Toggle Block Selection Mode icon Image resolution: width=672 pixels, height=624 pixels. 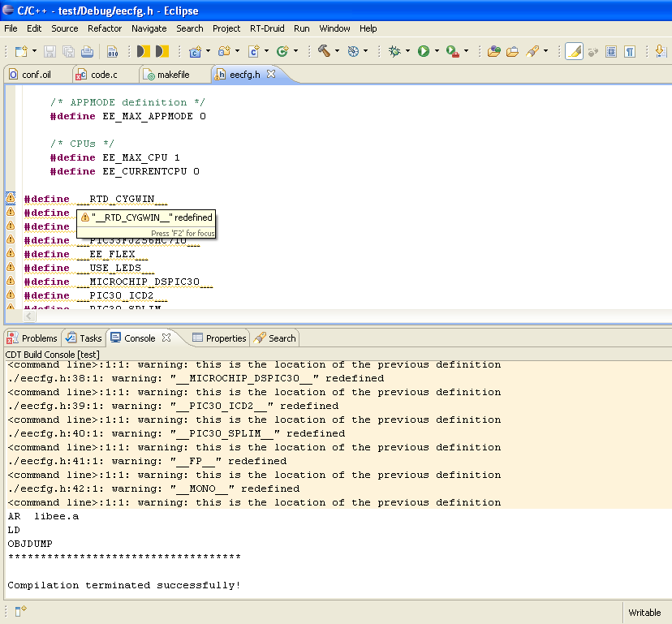point(611,51)
